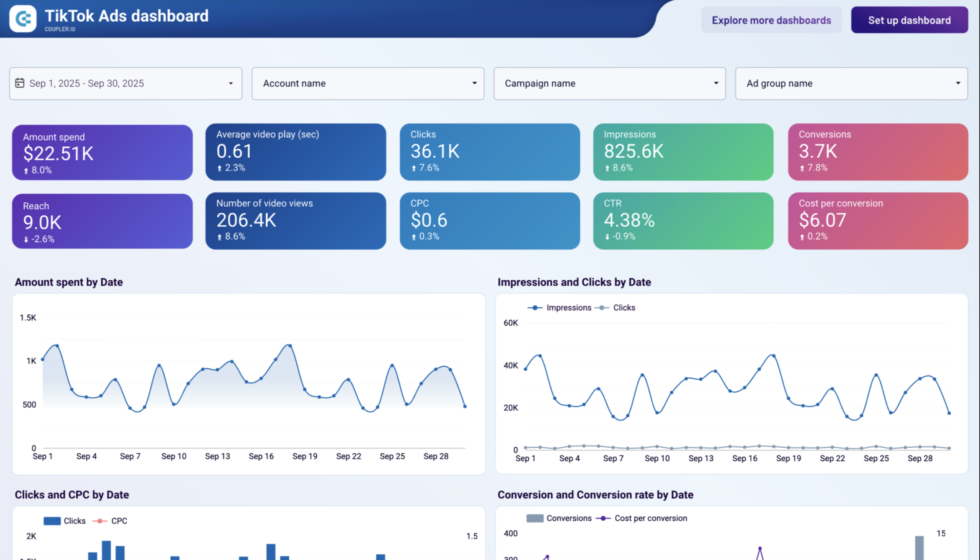Image resolution: width=980 pixels, height=560 pixels.
Task: Click the Coupler.io logo icon
Action: point(23,18)
